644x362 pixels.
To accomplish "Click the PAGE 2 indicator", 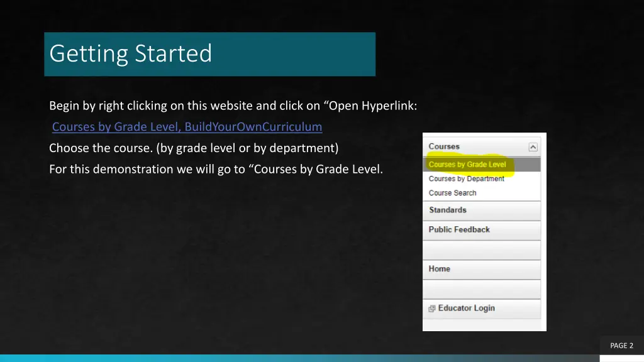I will point(621,346).
